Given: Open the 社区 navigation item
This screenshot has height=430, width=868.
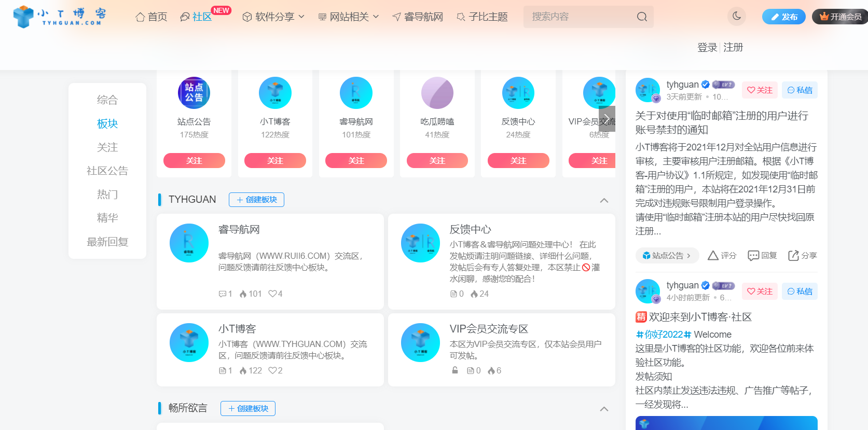Looking at the screenshot, I should click(196, 17).
